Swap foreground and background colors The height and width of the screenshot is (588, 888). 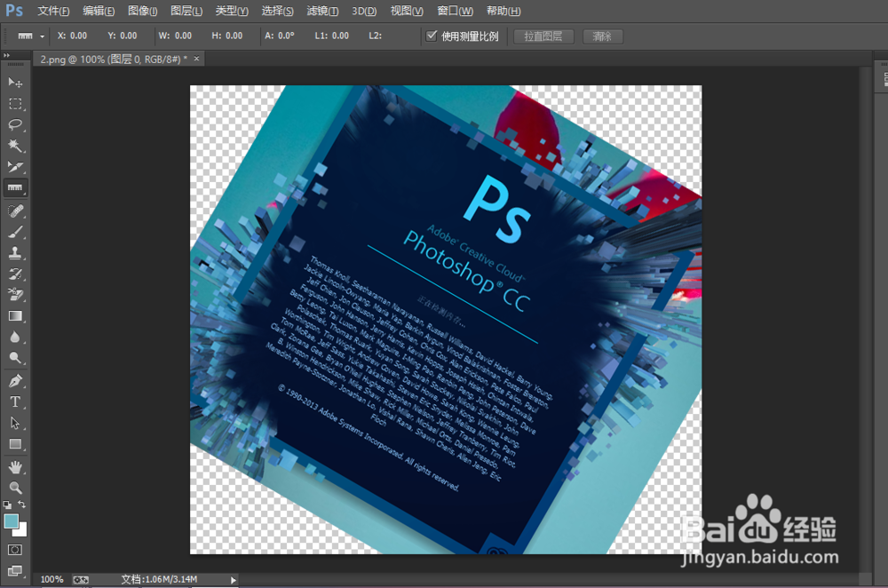(x=21, y=505)
